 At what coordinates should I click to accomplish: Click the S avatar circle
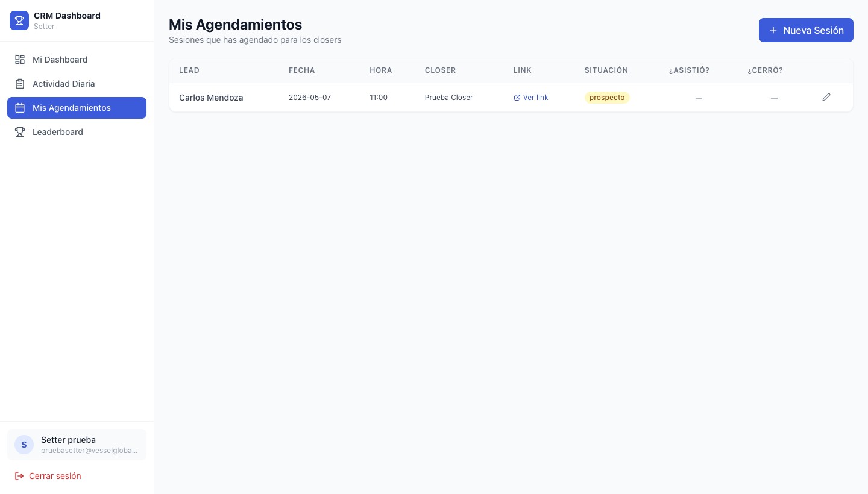[x=24, y=445]
